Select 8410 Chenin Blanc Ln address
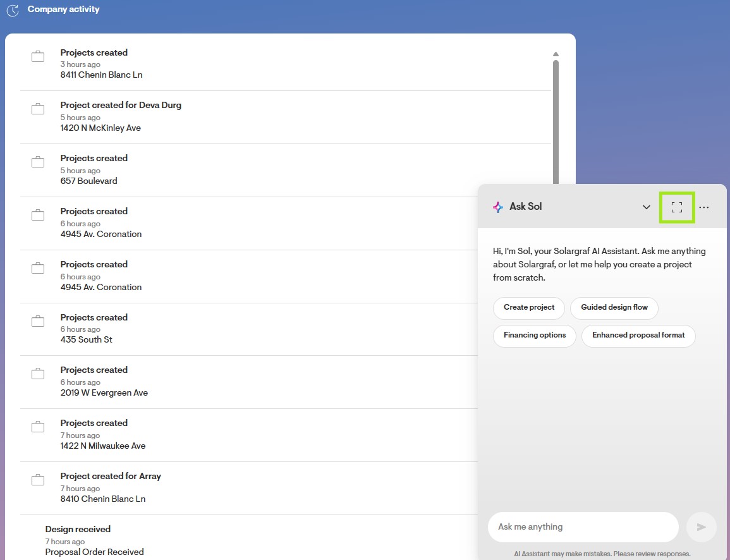 pyautogui.click(x=103, y=499)
